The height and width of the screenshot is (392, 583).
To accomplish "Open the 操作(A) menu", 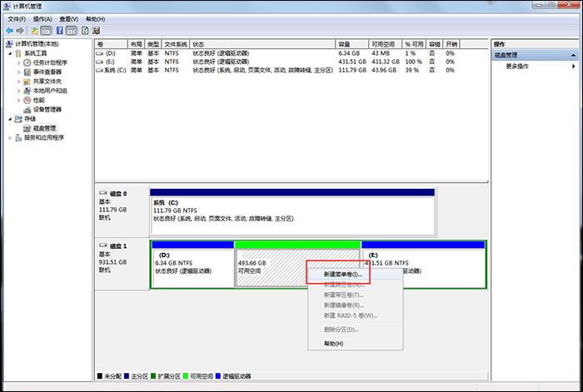I will 42,18.
